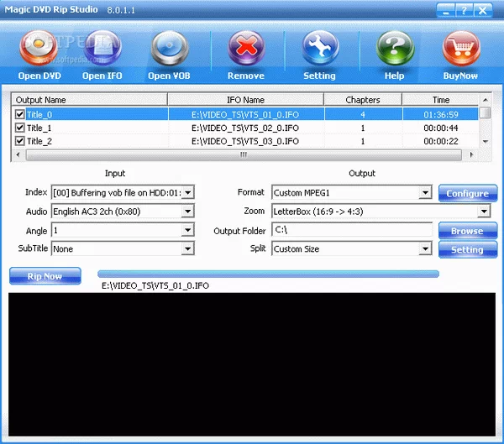
Task: Expand the SubTitle dropdown
Action: (x=188, y=248)
